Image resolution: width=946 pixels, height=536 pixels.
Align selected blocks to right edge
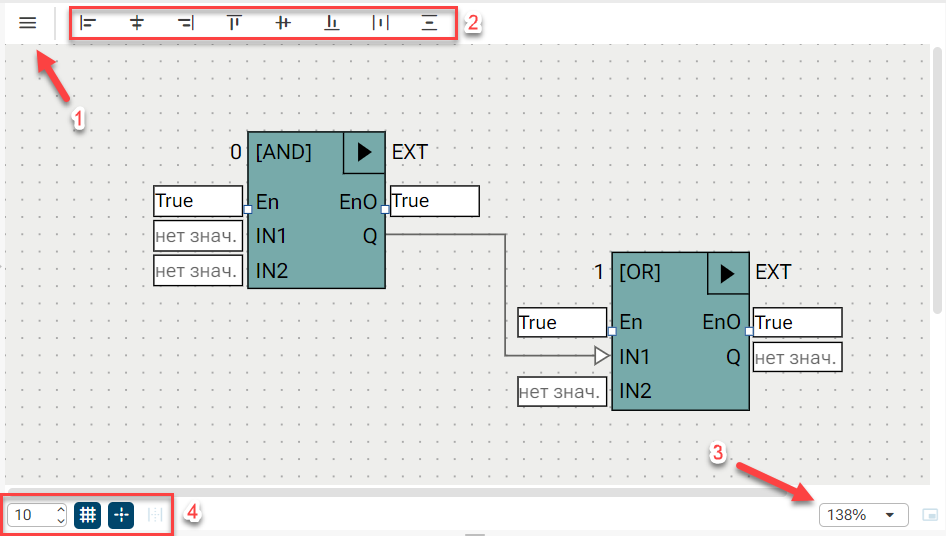pyautogui.click(x=186, y=23)
